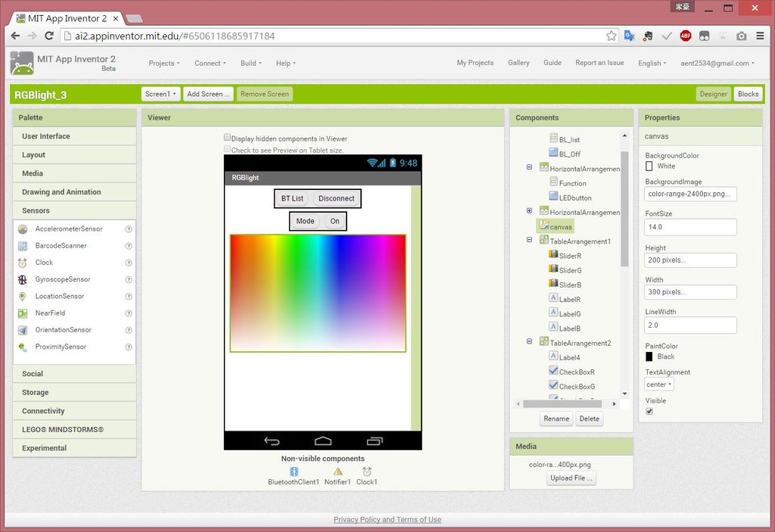Viewport: 775px width, 532px height.
Task: Click the PaintColor Black swatch
Action: click(x=649, y=356)
